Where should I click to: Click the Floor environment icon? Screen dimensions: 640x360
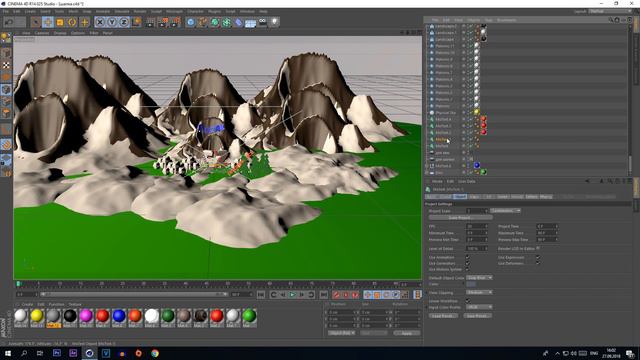pyautogui.click(x=251, y=22)
